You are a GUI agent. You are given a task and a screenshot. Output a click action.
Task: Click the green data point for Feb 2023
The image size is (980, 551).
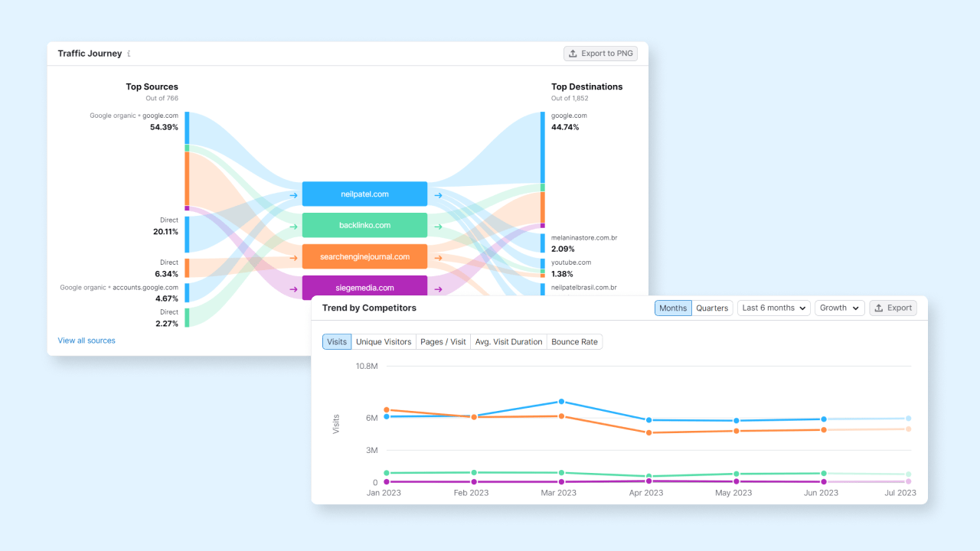pyautogui.click(x=474, y=472)
